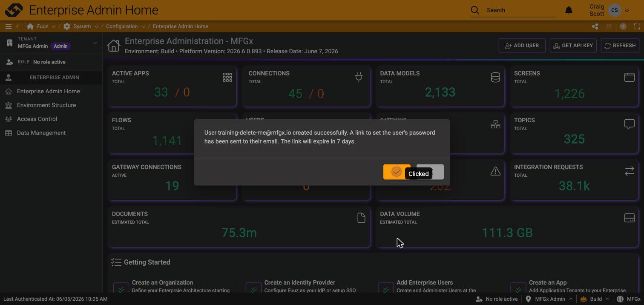Viewport: 644px width, 305px height.
Task: Click the Fuuz logo in header
Action: (x=14, y=10)
